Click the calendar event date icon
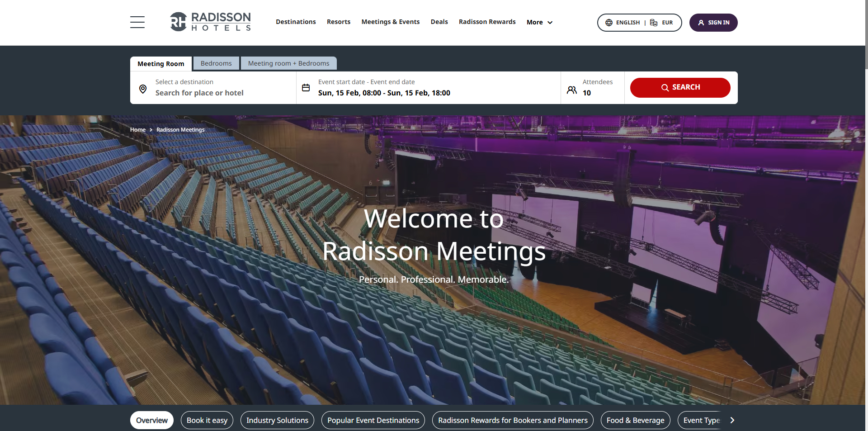 (x=306, y=87)
